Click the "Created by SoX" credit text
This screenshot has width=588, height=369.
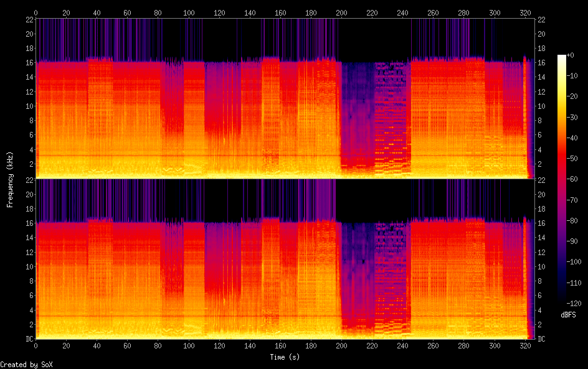click(26, 365)
